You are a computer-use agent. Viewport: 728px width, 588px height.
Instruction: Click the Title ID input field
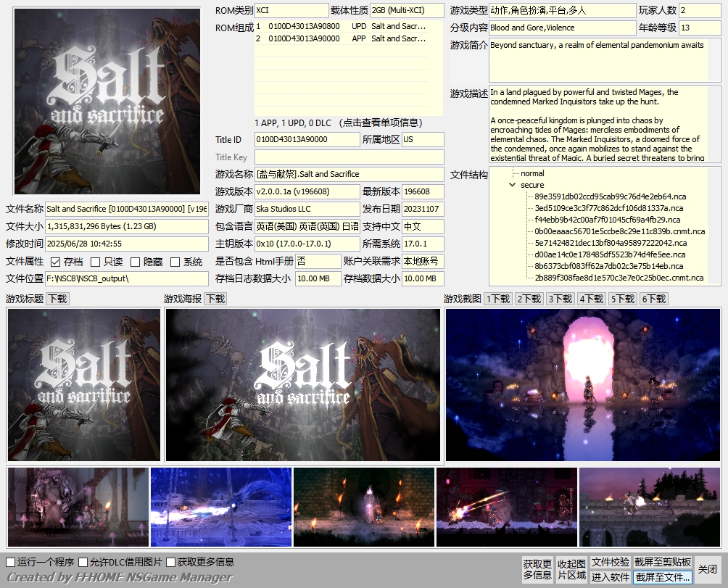(307, 139)
